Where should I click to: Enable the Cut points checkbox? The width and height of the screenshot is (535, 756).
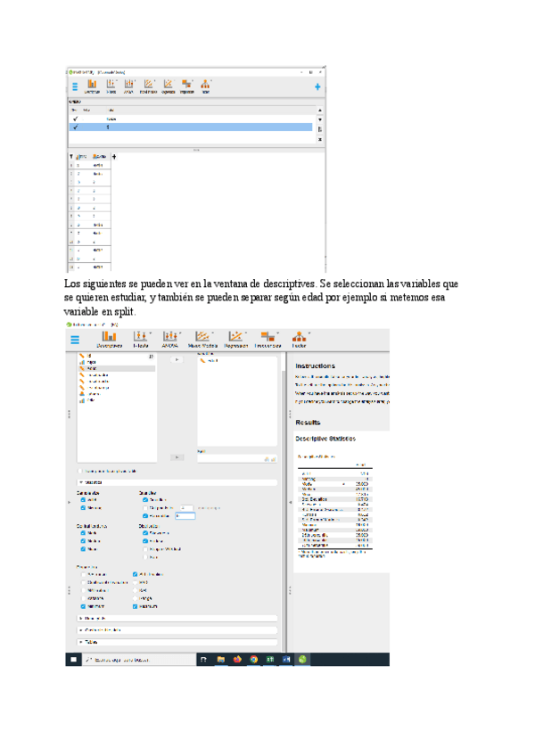click(145, 507)
